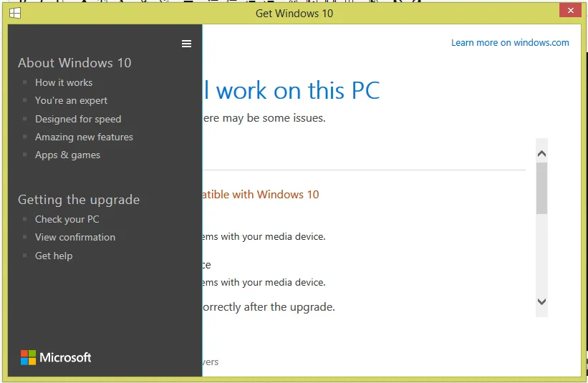This screenshot has height=383, width=588.
Task: Close the Get Windows 10 window
Action: (x=570, y=11)
